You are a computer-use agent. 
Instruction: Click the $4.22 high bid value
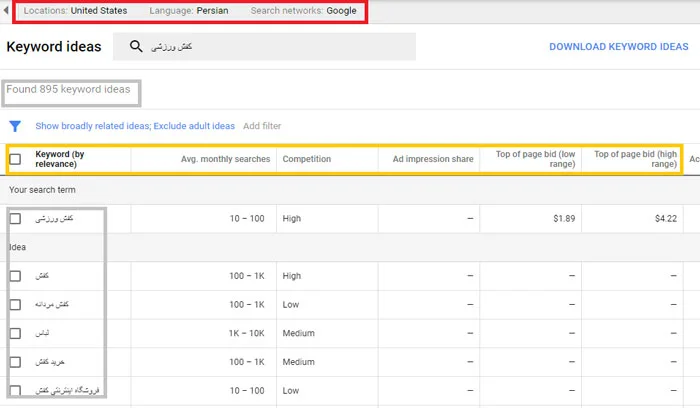(x=666, y=218)
